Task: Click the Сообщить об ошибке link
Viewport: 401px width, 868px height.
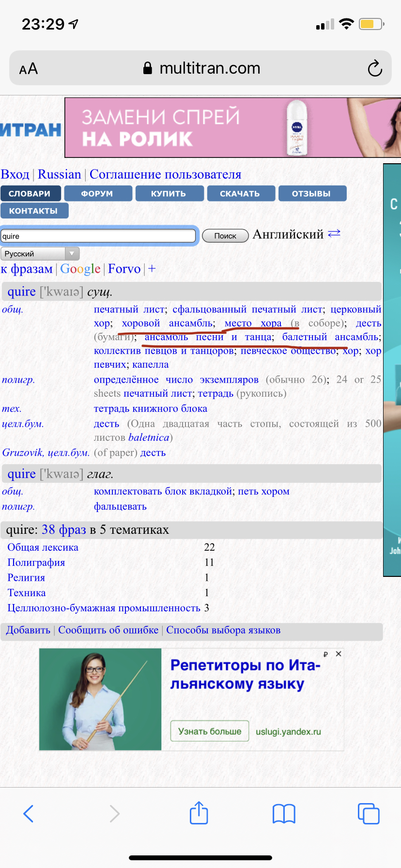Action: pos(108,630)
